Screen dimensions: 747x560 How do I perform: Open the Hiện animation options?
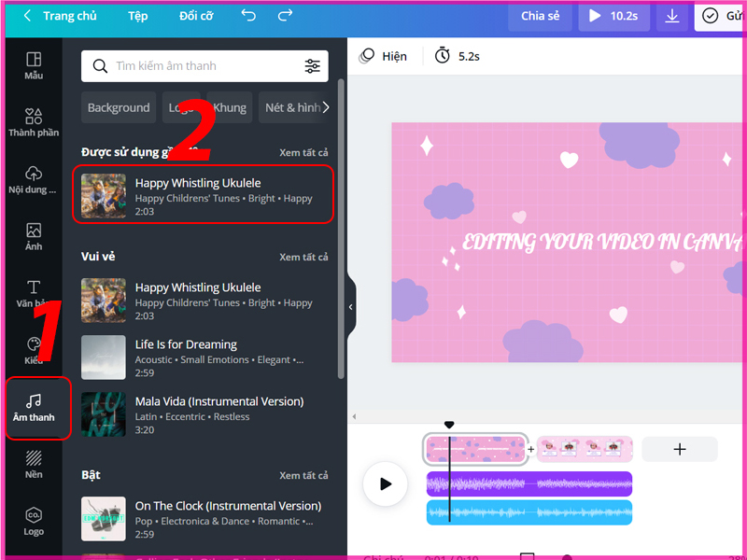384,56
